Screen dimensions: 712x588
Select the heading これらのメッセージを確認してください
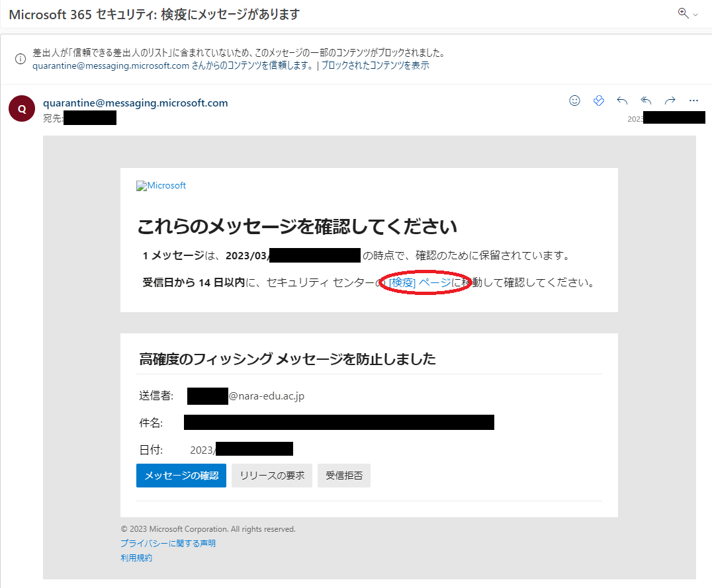[297, 226]
